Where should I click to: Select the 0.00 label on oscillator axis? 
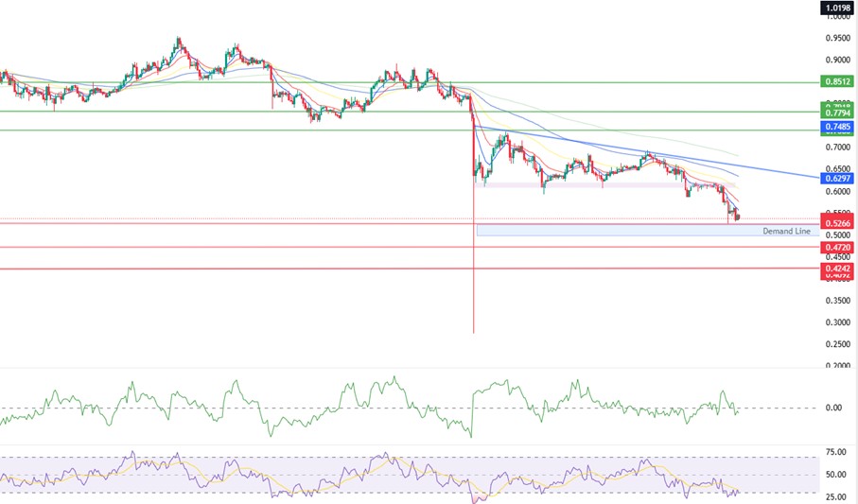[833, 408]
